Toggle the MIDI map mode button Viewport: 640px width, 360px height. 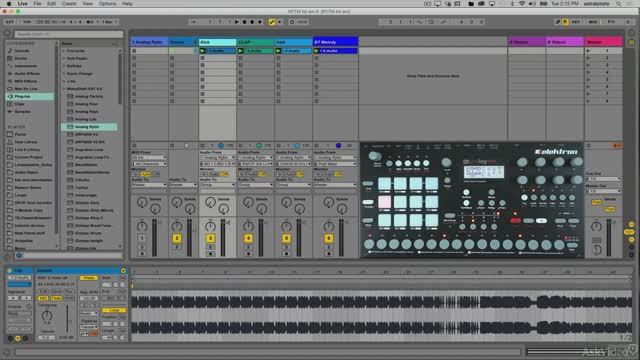tap(593, 22)
